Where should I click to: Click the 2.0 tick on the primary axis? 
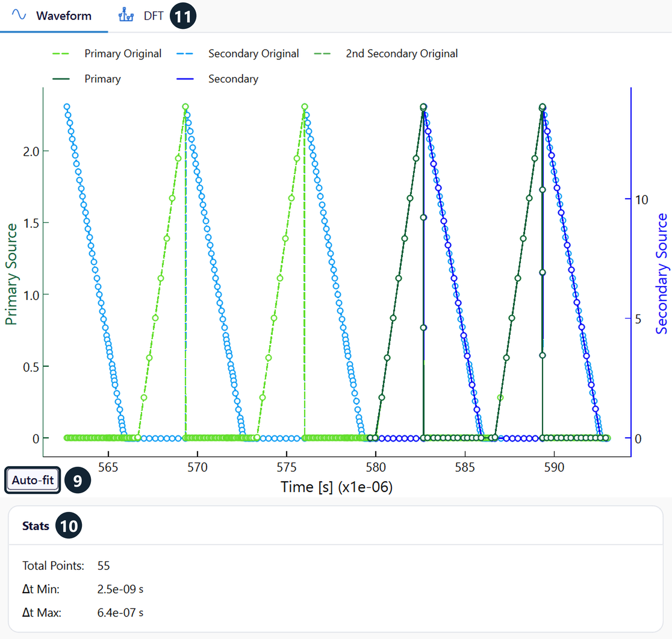tap(31, 151)
